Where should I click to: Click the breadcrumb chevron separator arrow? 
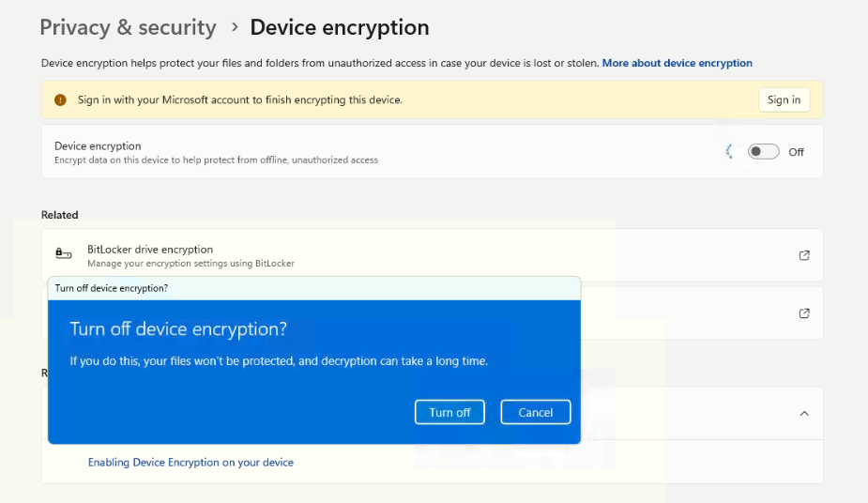pyautogui.click(x=235, y=27)
